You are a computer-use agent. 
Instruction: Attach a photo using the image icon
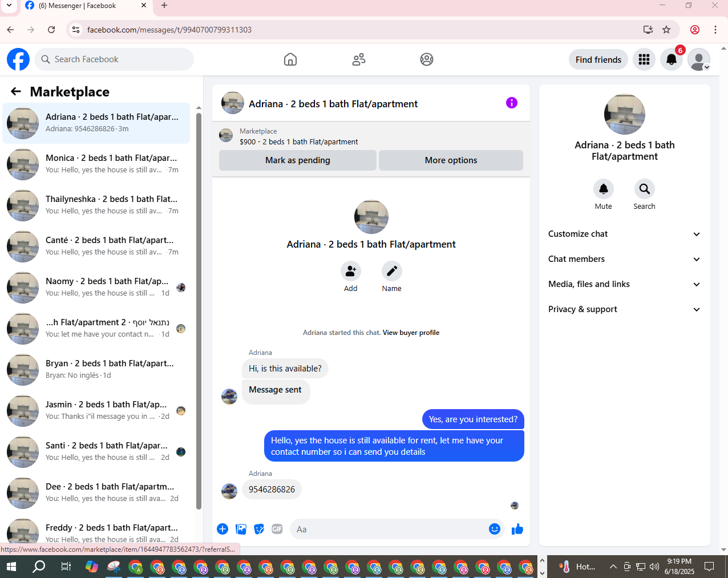pos(241,529)
